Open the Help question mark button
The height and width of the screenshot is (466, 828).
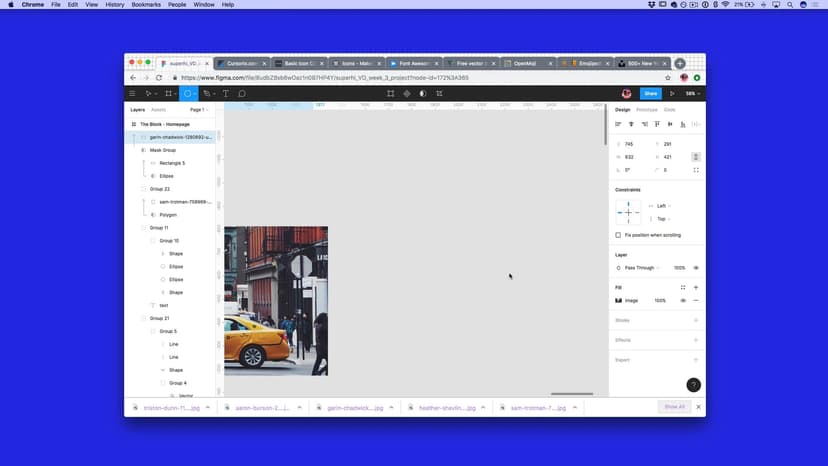coord(693,385)
